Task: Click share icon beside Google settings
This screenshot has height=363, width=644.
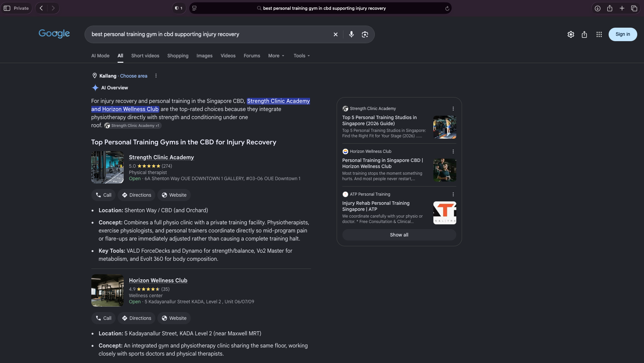Action: [x=584, y=34]
